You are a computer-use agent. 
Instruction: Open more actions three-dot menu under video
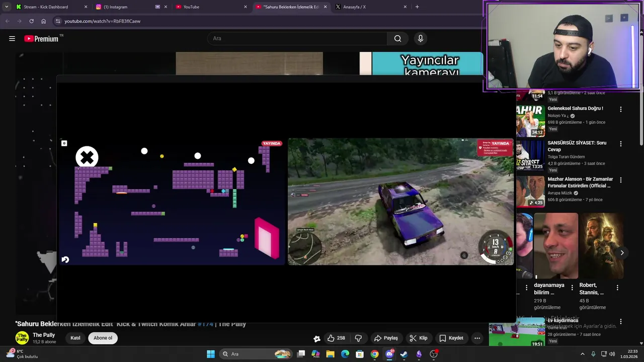tap(477, 338)
